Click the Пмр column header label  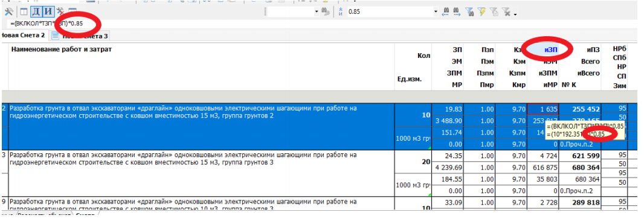click(x=488, y=85)
